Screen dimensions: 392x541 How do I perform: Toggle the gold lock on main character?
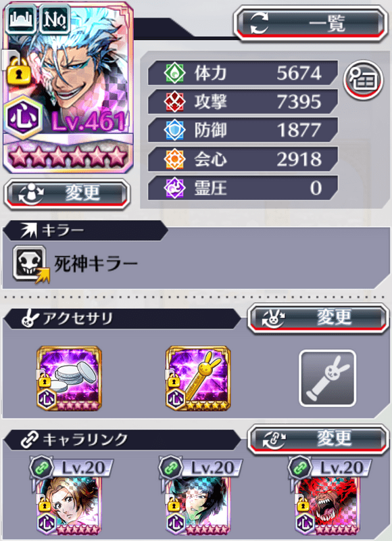pyautogui.click(x=19, y=70)
